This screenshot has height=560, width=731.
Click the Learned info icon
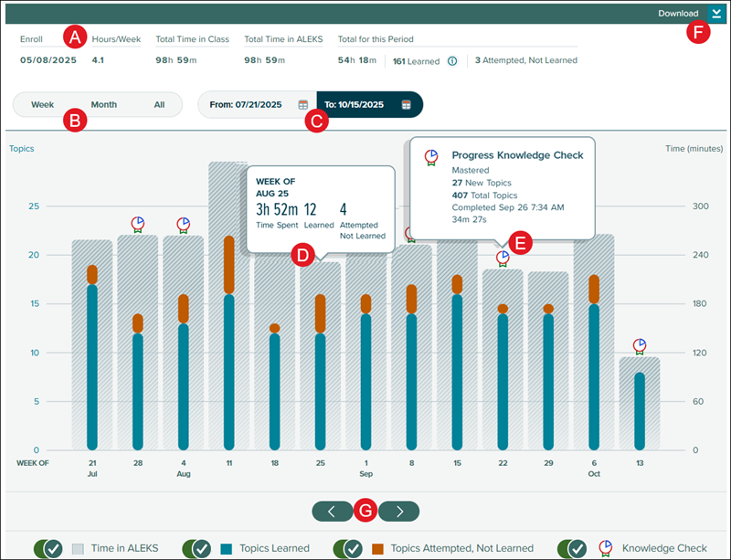(452, 61)
